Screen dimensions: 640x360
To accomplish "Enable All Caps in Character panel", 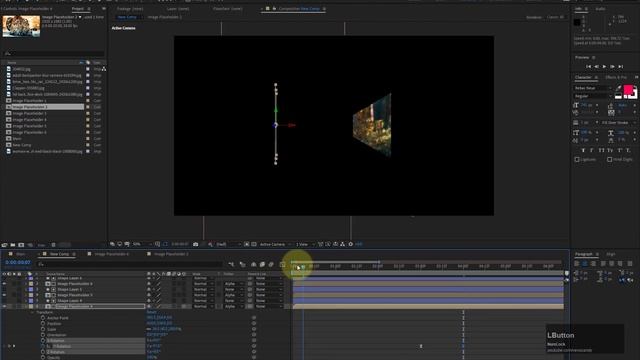I will 601,150.
